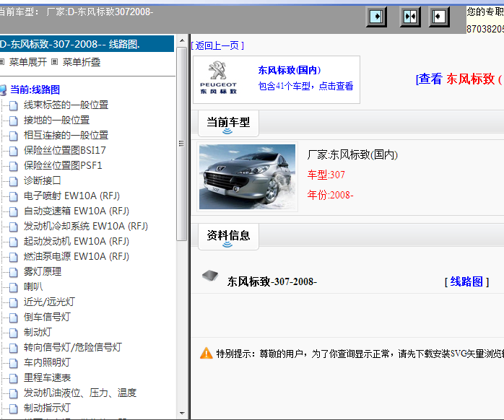Click the 菜单折叠 collapse-menu option
The width and height of the screenshot is (504, 420).
coord(82,61)
